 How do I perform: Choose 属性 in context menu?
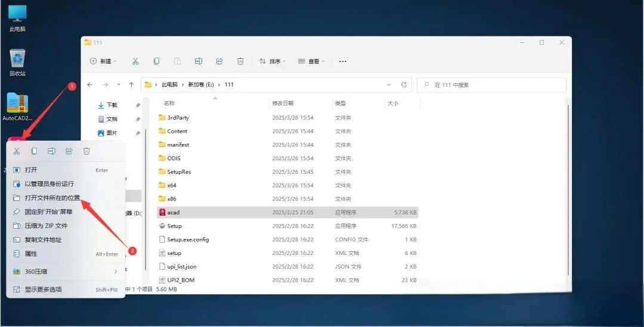click(x=66, y=254)
